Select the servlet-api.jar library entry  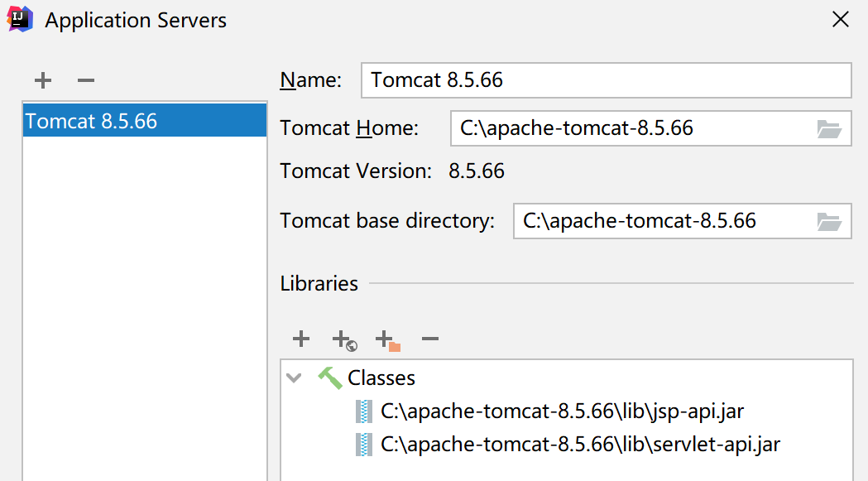pos(580,445)
